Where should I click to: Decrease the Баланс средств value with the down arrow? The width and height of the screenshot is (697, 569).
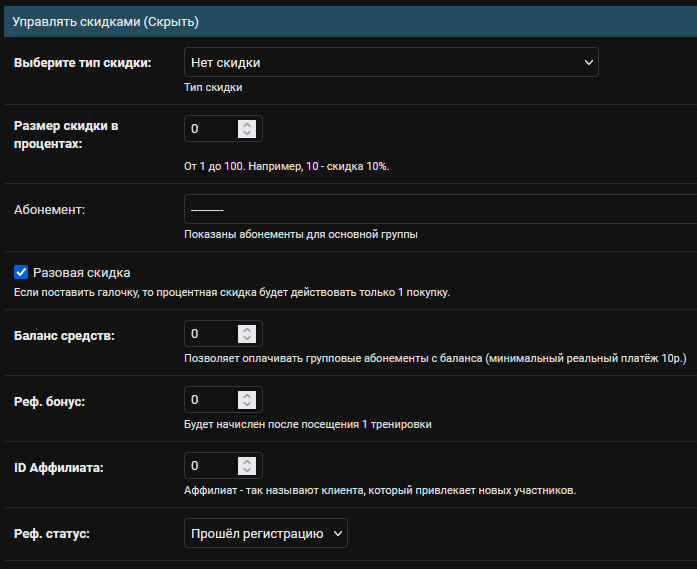point(247,339)
